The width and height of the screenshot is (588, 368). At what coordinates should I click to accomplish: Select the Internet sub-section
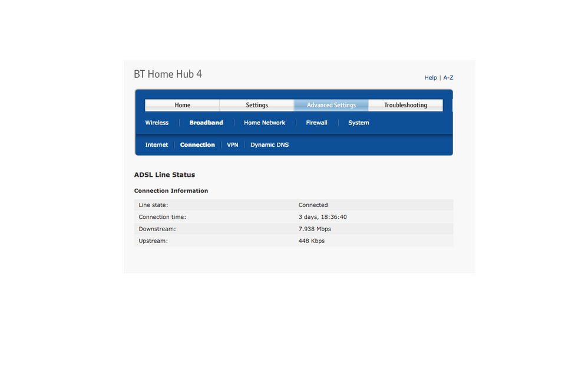coord(156,145)
